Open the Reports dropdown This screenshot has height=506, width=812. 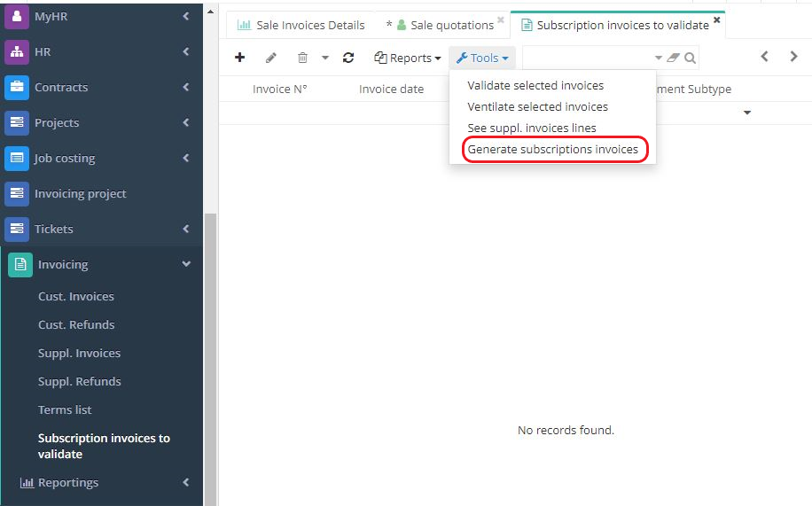click(408, 58)
